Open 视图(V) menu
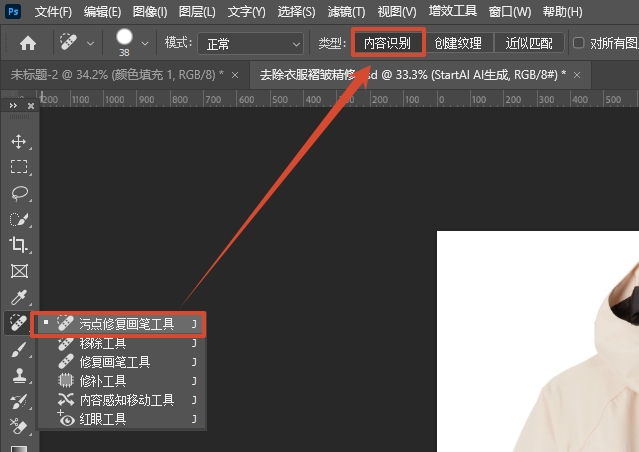 397,12
